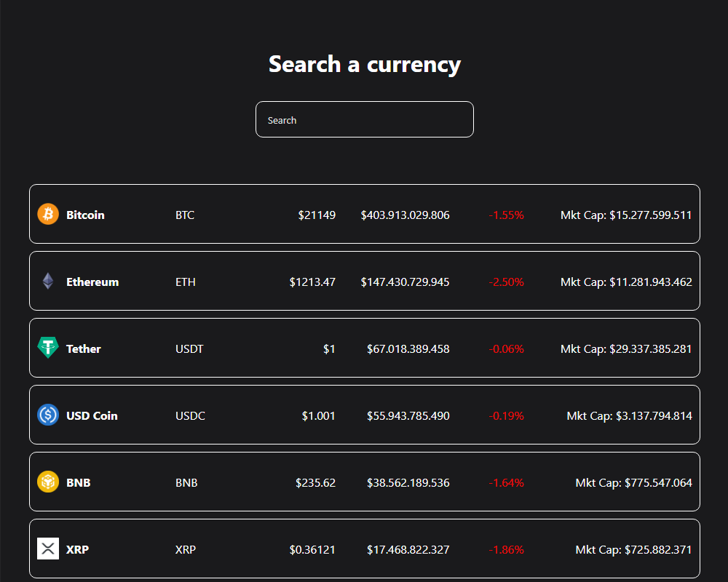
Task: Click USD Coin volume $55.943.785.490
Action: point(408,415)
